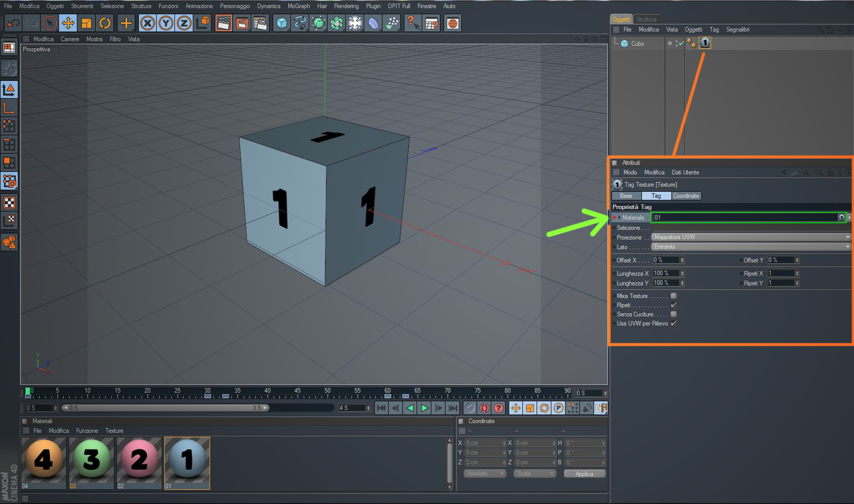Open the content browser globe icon

click(x=453, y=23)
